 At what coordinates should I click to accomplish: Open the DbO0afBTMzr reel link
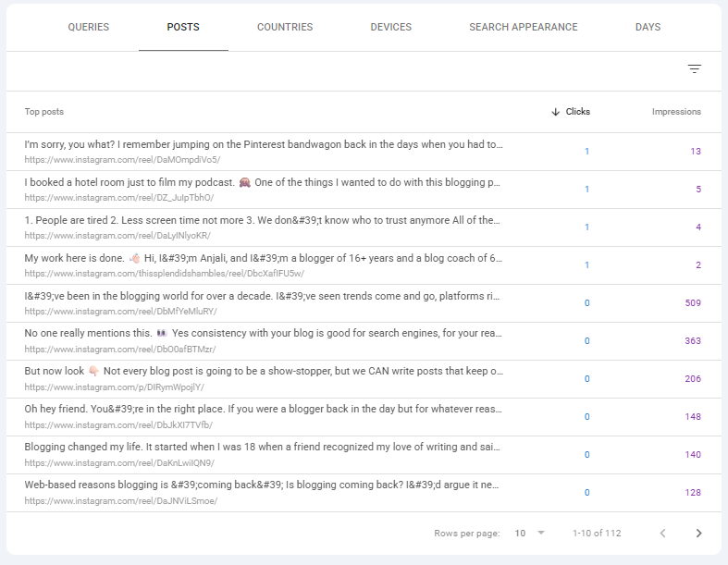click(119, 350)
